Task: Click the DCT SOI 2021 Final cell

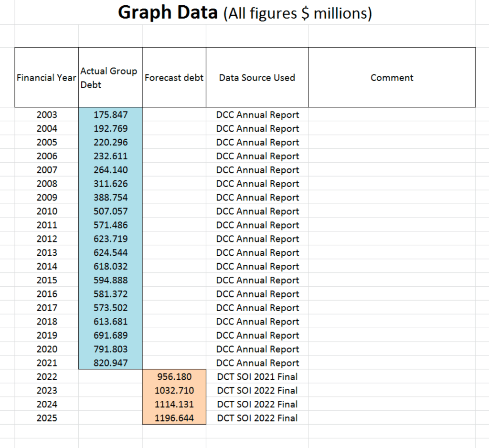Action: pyautogui.click(x=257, y=376)
